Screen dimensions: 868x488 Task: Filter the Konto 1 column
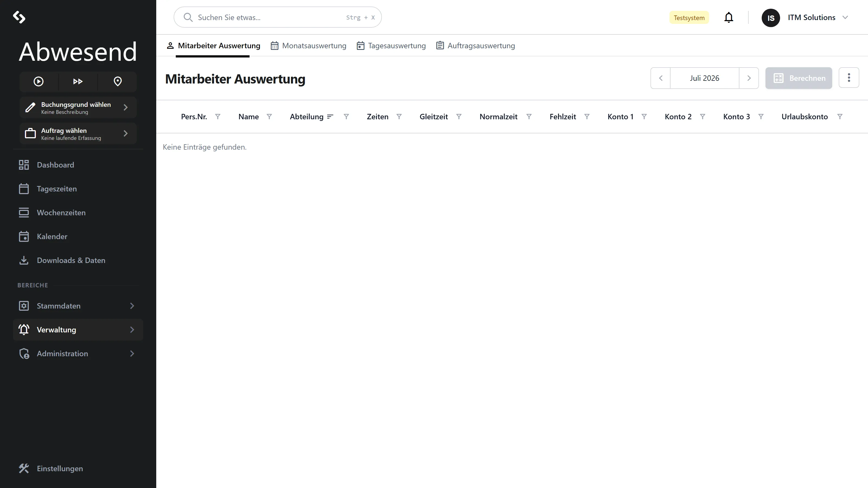(644, 117)
